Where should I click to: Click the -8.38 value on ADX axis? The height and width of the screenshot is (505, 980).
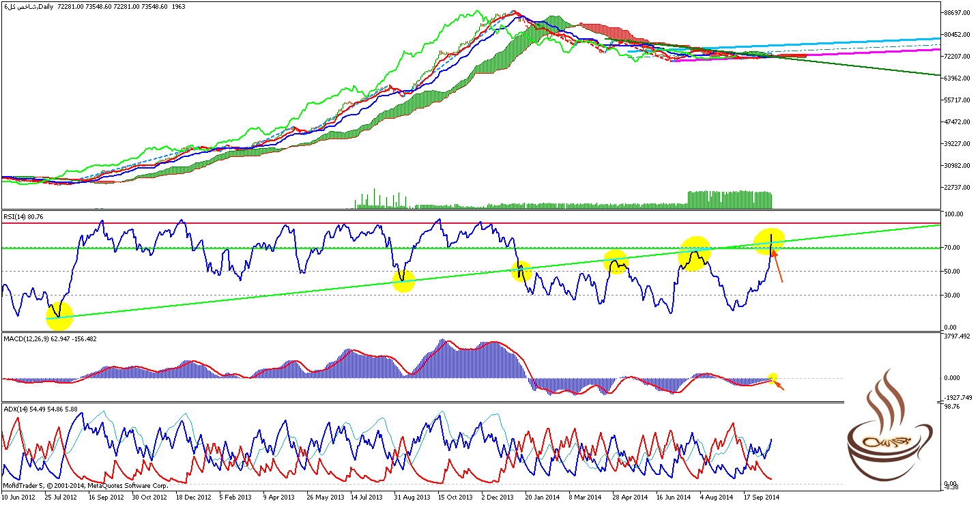pos(953,487)
